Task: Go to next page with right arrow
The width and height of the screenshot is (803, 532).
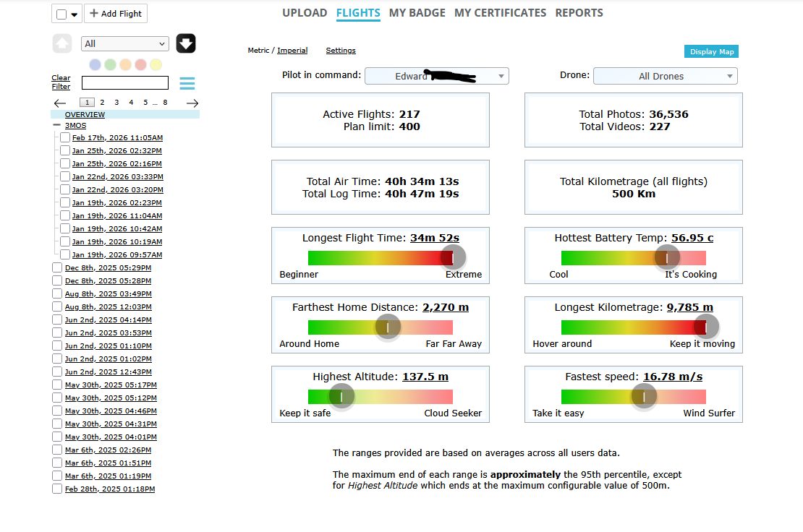Action: 192,103
